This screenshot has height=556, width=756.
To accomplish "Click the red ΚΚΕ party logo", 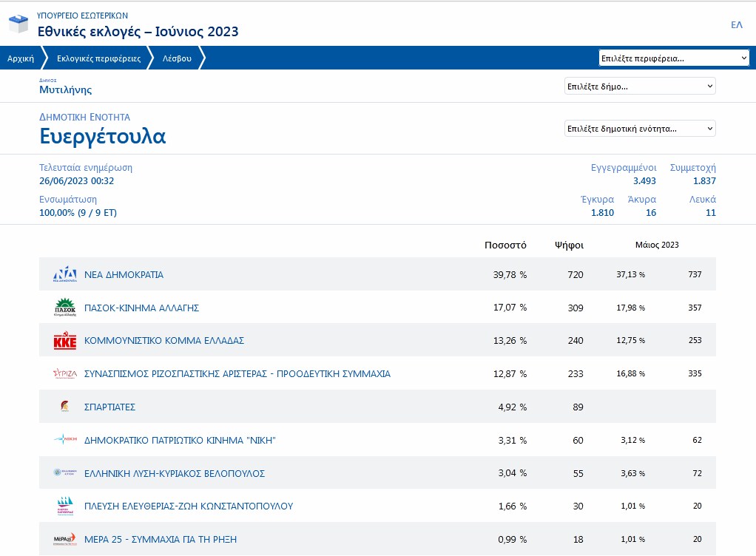I will (x=65, y=341).
